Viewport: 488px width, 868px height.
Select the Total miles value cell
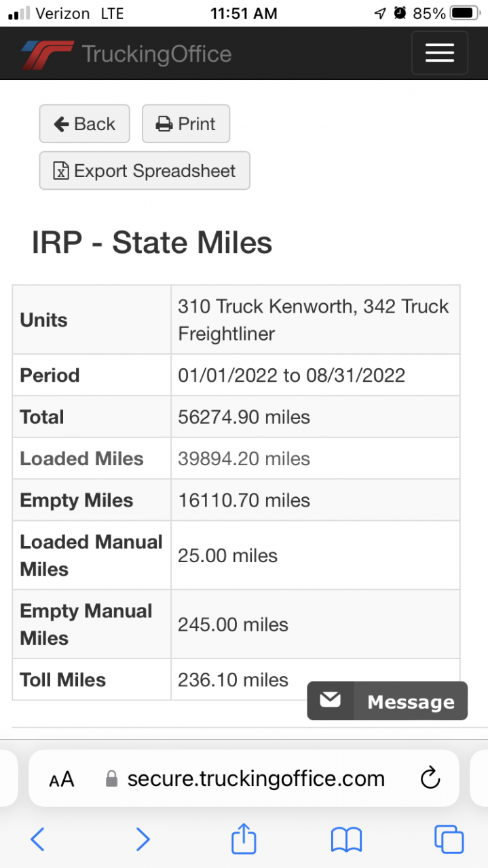[x=244, y=417]
